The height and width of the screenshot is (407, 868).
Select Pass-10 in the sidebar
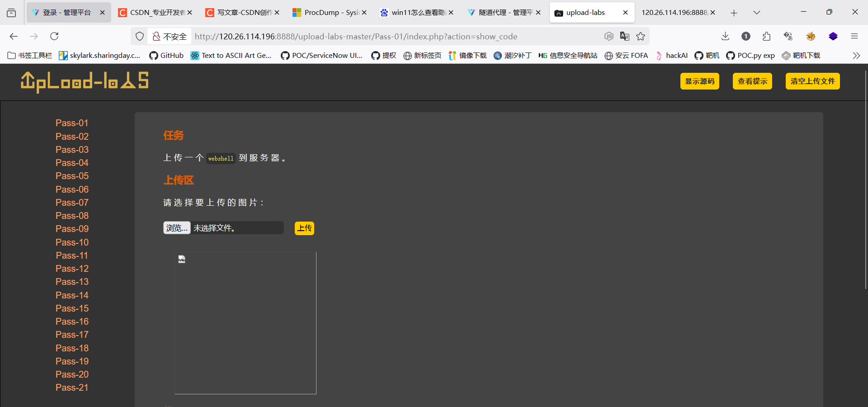click(x=72, y=242)
